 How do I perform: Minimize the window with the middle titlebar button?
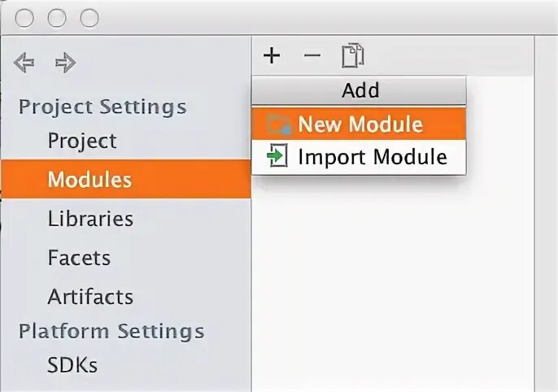point(57,18)
